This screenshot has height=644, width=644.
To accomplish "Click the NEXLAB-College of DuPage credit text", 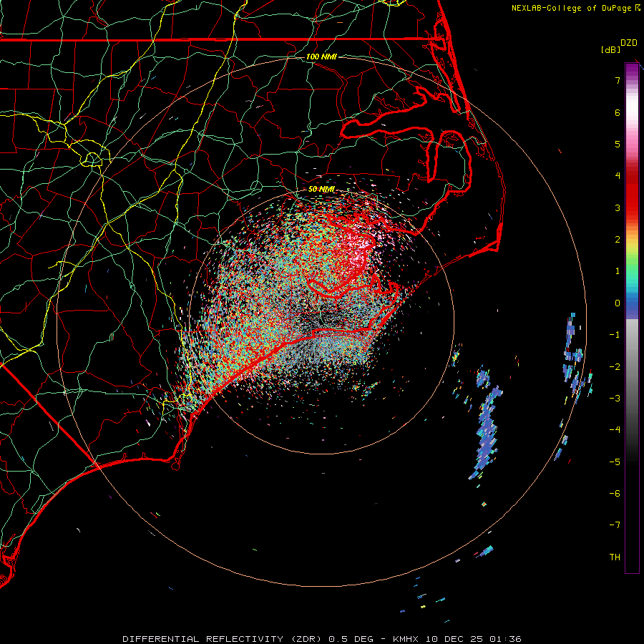I will 571,8.
